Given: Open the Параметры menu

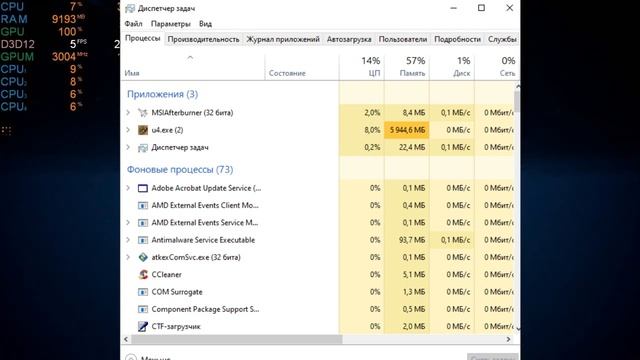Looking at the screenshot, I should (171, 24).
